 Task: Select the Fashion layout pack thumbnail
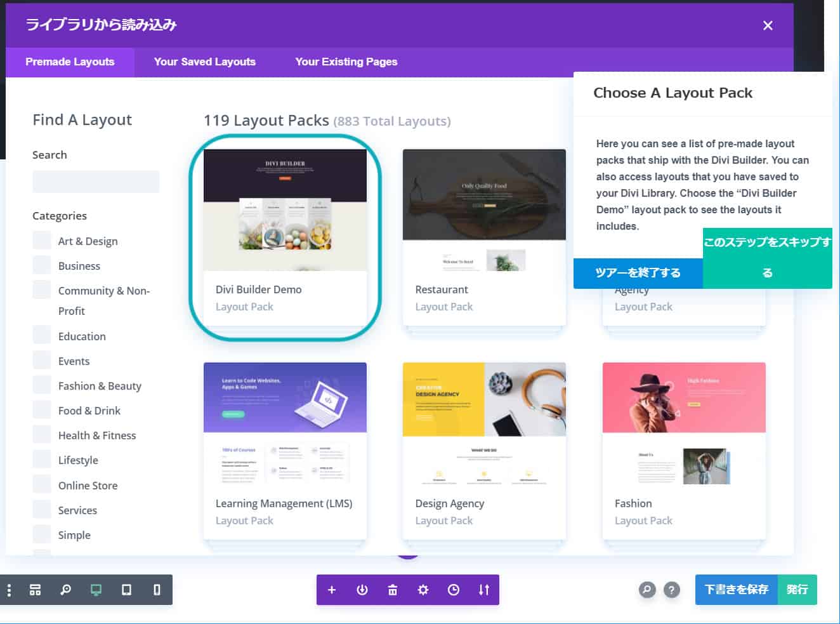tap(684, 423)
